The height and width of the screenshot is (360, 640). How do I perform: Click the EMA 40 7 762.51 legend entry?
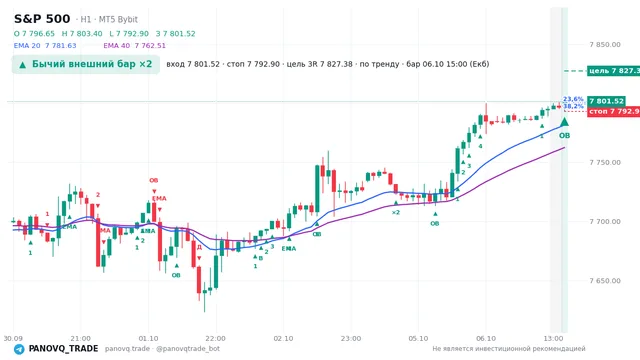click(x=134, y=45)
